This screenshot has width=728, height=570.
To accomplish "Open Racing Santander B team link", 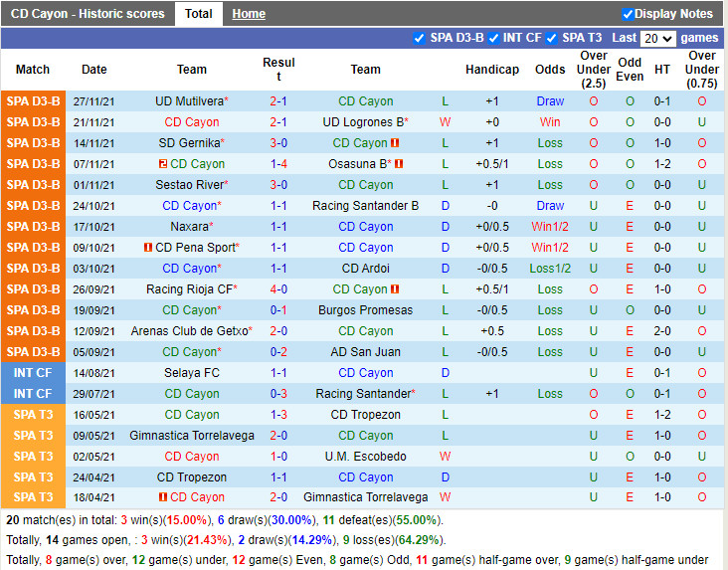I will tap(365, 206).
